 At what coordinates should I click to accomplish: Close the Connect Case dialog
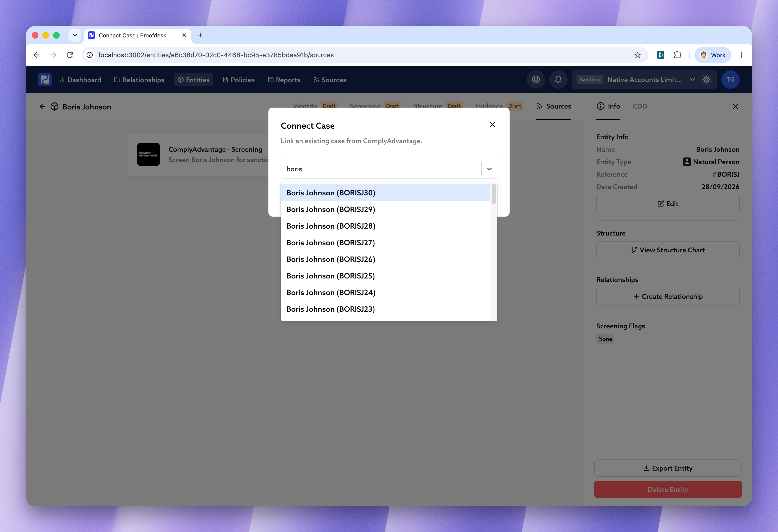[492, 125]
